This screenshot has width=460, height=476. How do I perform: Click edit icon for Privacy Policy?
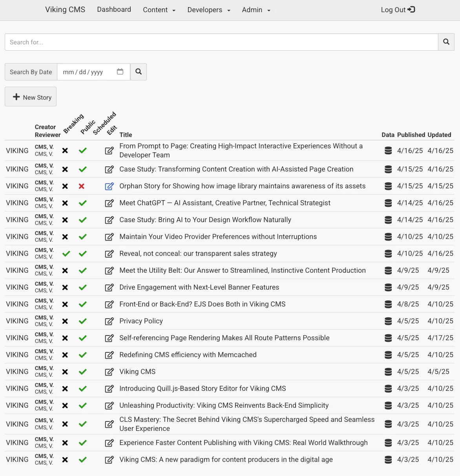click(x=109, y=321)
